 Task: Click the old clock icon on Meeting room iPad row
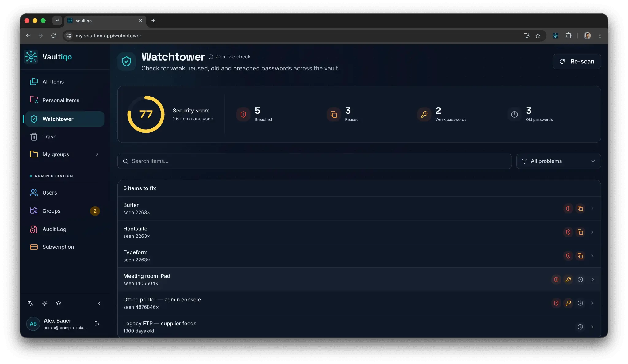[x=580, y=279]
